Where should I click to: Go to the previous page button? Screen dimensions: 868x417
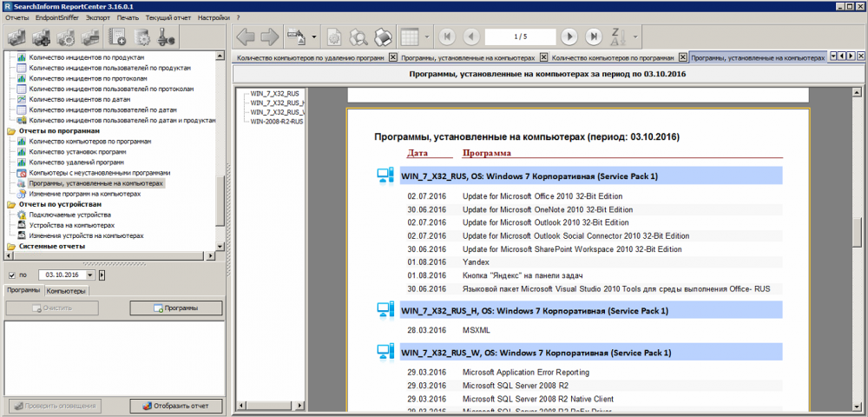(471, 37)
